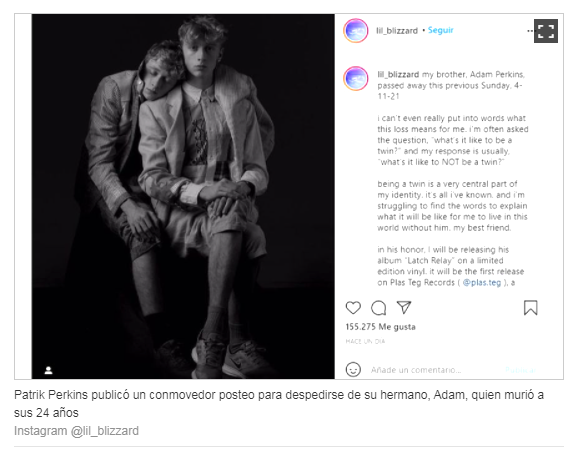Open comments with speech bubble icon

[378, 308]
